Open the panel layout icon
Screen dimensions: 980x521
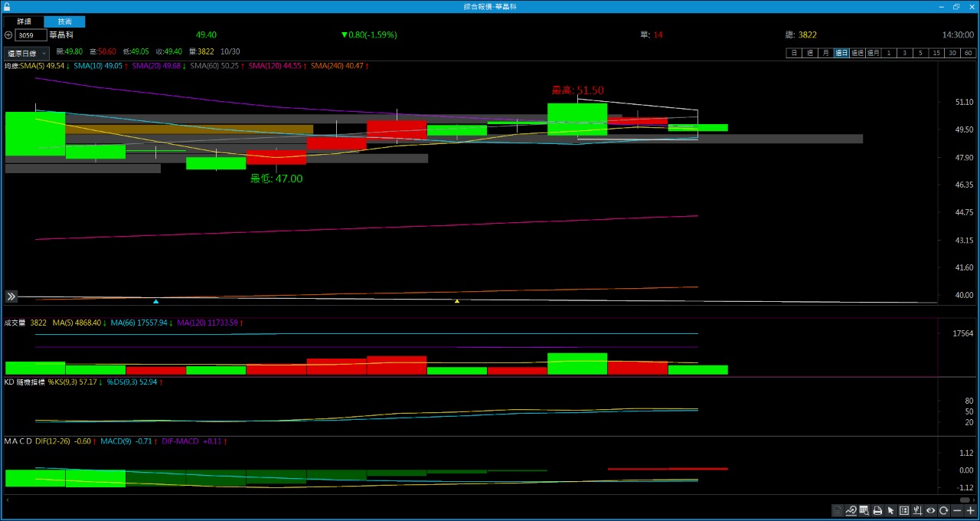(x=904, y=510)
